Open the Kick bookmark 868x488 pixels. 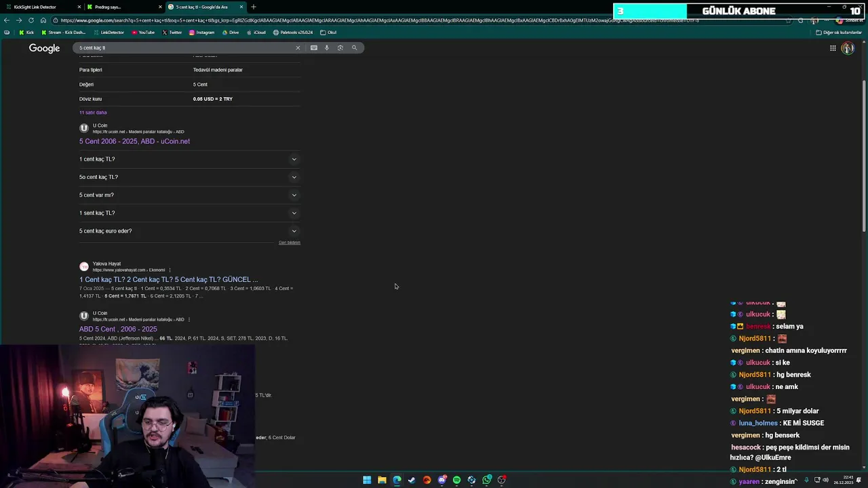coord(26,33)
